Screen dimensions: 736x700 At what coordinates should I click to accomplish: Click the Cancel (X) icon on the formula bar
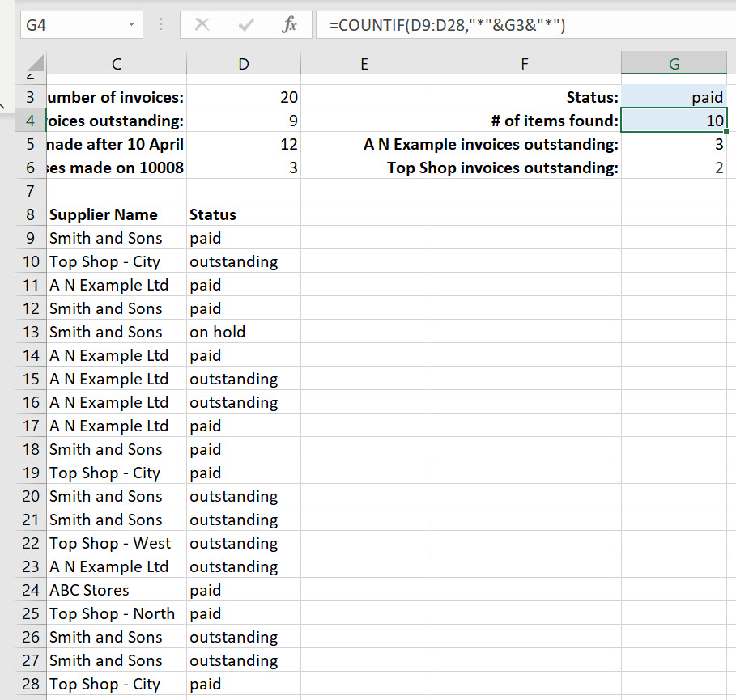tap(200, 24)
